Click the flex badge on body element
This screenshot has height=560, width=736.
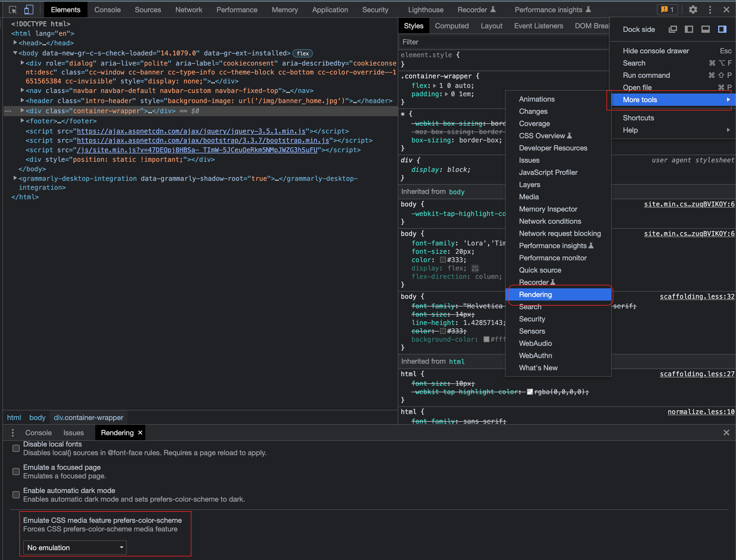click(302, 53)
